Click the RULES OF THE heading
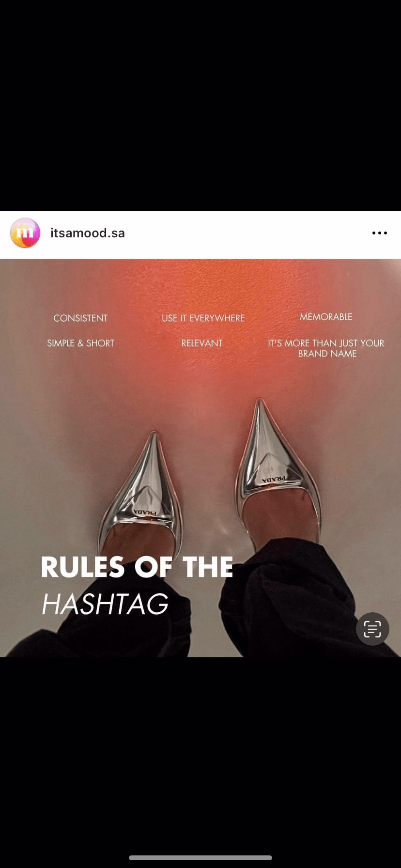401x868 pixels. [137, 567]
